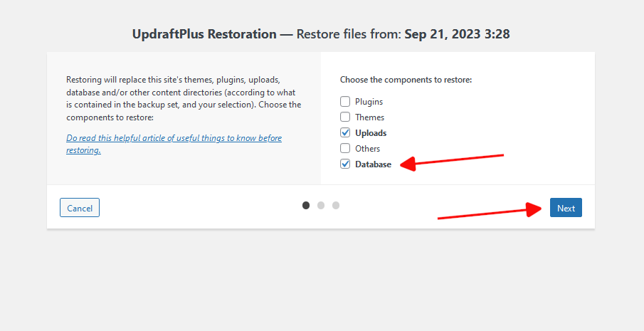Untick the Database checkbox
644x331 pixels.
click(x=345, y=164)
